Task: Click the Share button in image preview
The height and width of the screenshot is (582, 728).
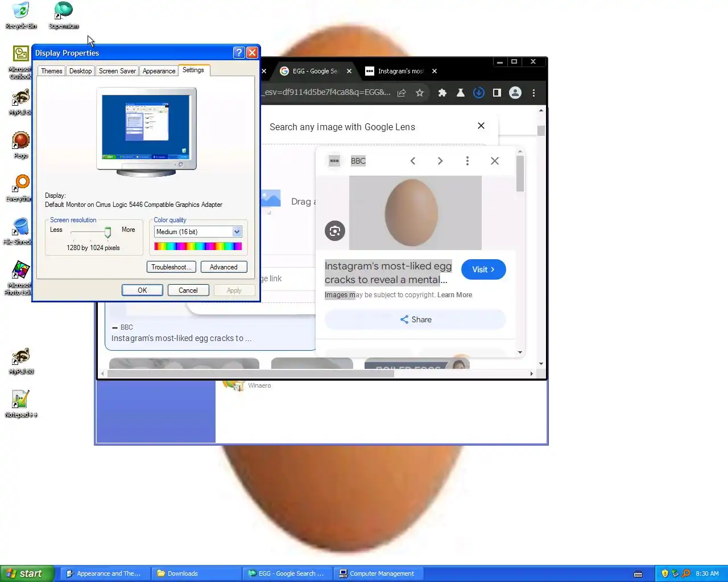Action: point(415,319)
